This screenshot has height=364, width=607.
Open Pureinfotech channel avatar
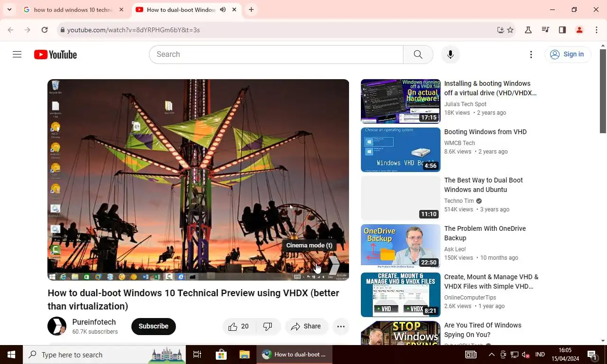pyautogui.click(x=57, y=326)
